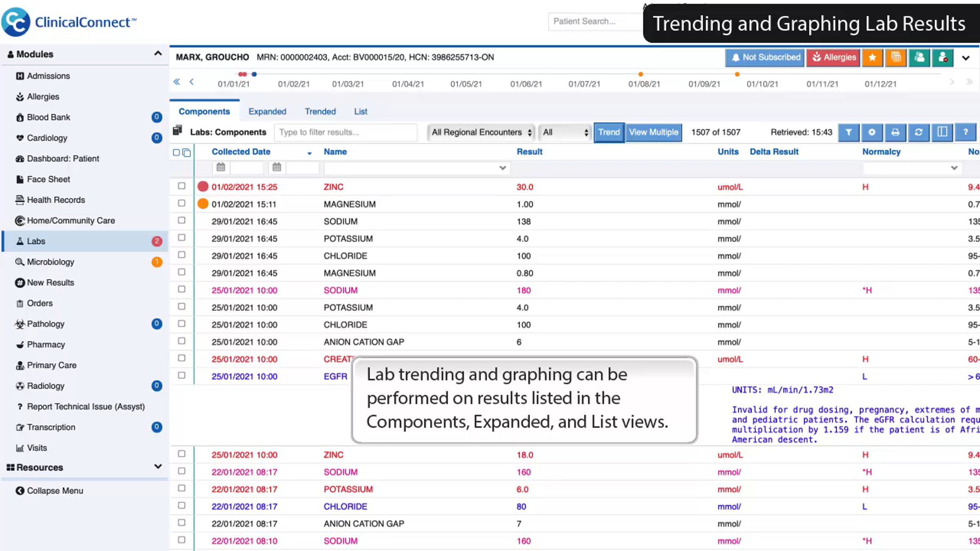Image resolution: width=980 pixels, height=551 pixels.
Task: Click the red Allergies button
Action: pos(833,58)
